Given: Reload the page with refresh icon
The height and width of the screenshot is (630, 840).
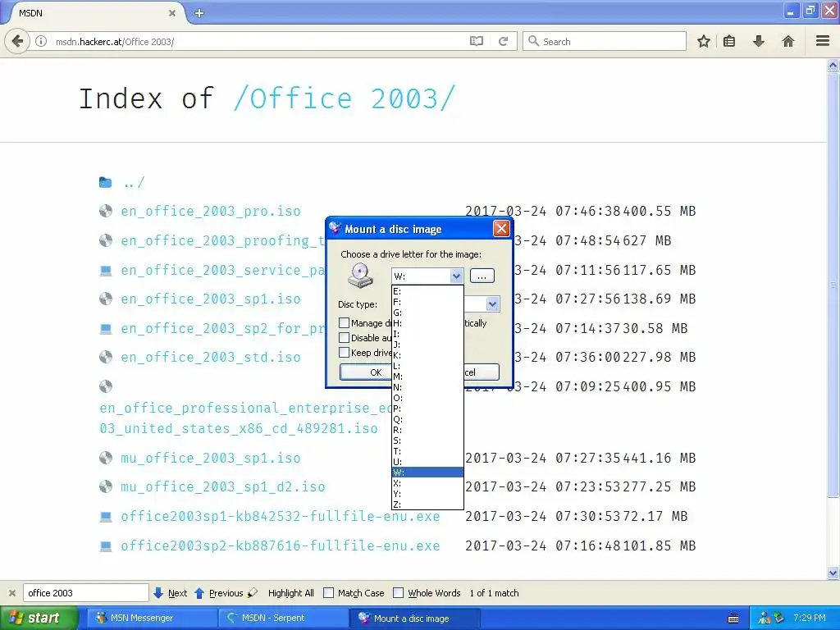Looking at the screenshot, I should coord(503,41).
